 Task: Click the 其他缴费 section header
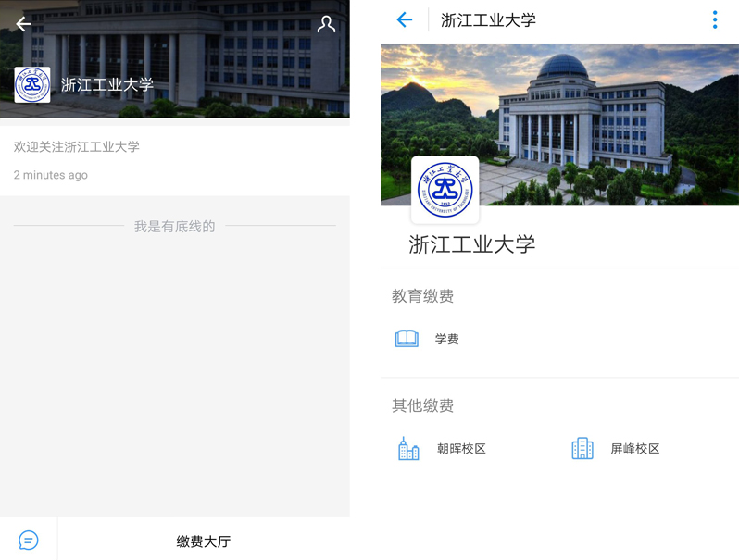[422, 405]
